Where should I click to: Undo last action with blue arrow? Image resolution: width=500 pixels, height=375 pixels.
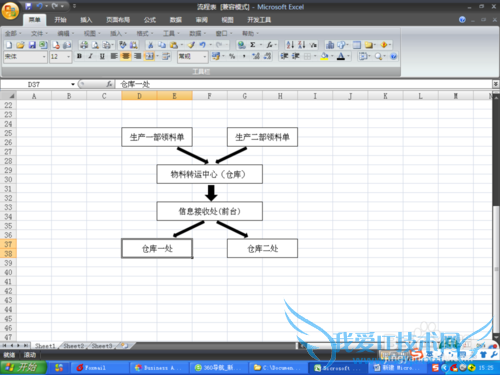click(x=202, y=45)
